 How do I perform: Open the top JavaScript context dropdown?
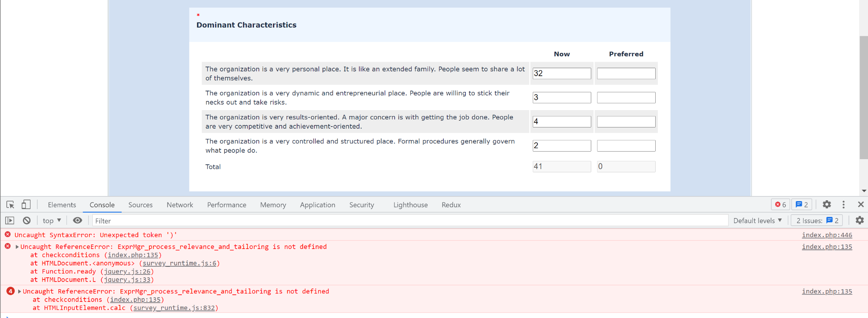(x=52, y=221)
